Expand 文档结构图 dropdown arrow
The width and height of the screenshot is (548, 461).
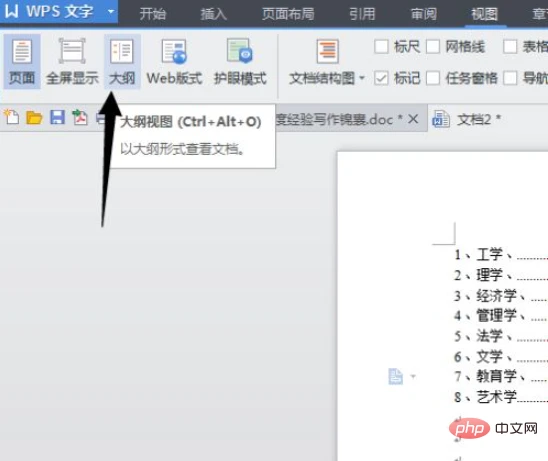coord(362,78)
